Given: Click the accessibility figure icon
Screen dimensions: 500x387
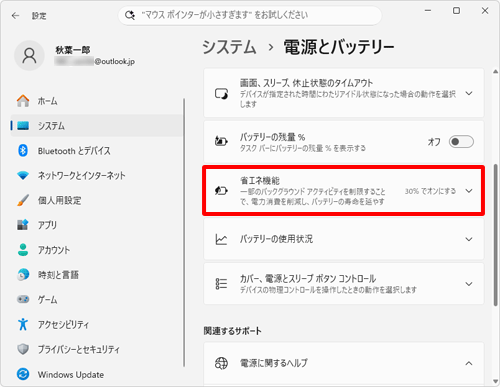Looking at the screenshot, I should point(23,324).
